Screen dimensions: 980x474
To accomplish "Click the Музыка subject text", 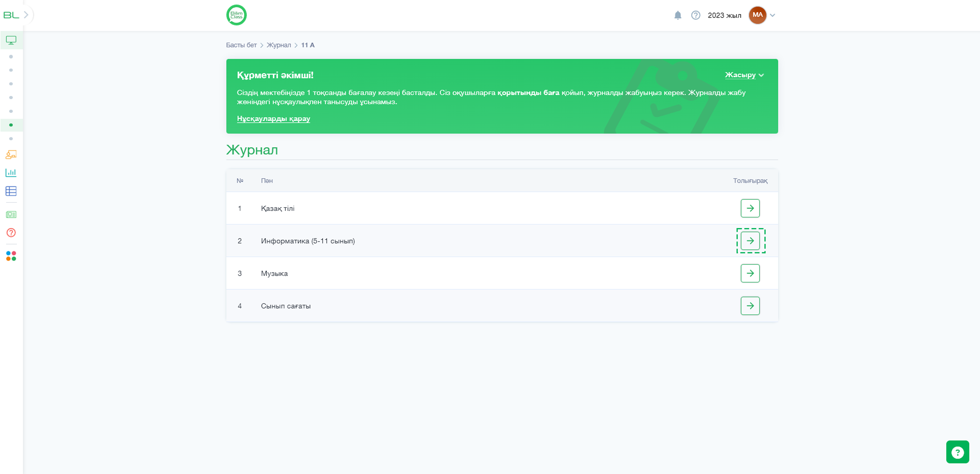I will 274,273.
